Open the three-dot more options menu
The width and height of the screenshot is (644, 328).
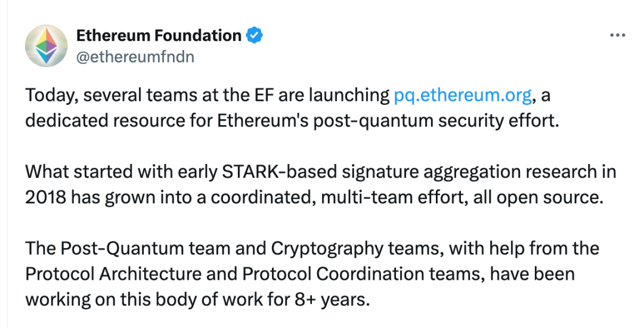tap(617, 36)
